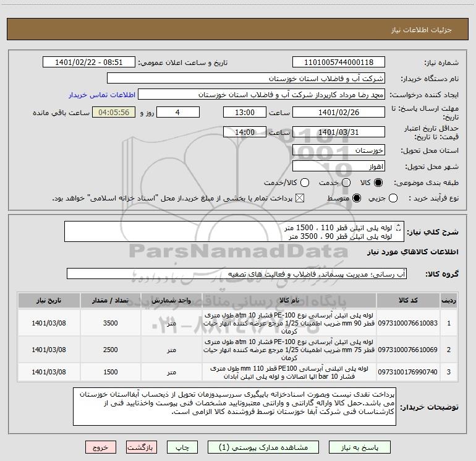Click the 'پاسخ به نیاز' button
Viewport: 476px width, 461px height.
point(359,447)
